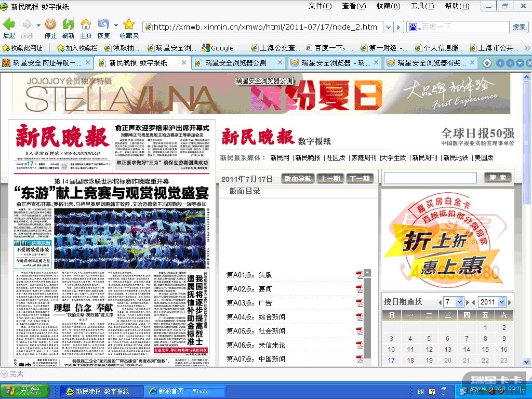Open the 上海公交查 bookmark

(x=276, y=48)
